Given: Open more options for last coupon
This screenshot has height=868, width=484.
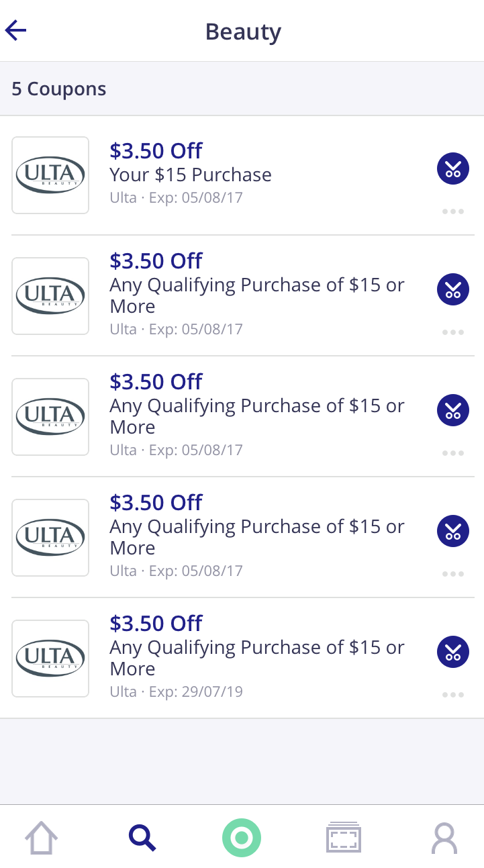Looking at the screenshot, I should 453,695.
